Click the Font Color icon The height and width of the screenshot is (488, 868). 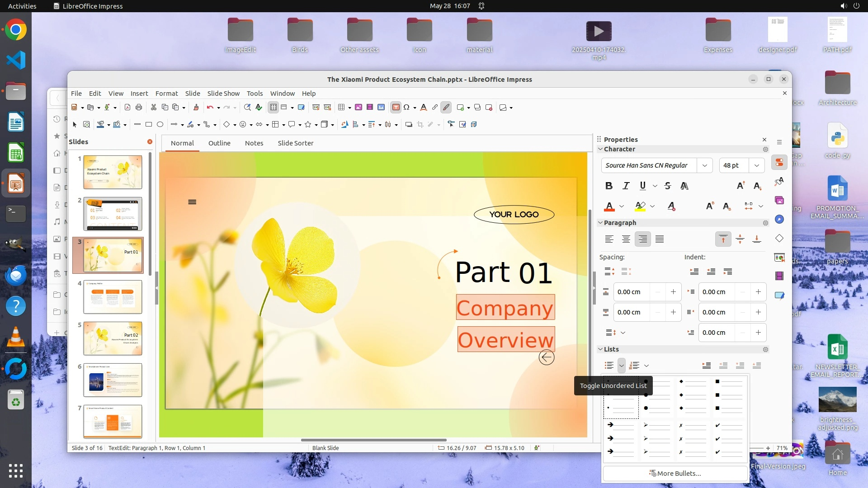[x=609, y=206]
